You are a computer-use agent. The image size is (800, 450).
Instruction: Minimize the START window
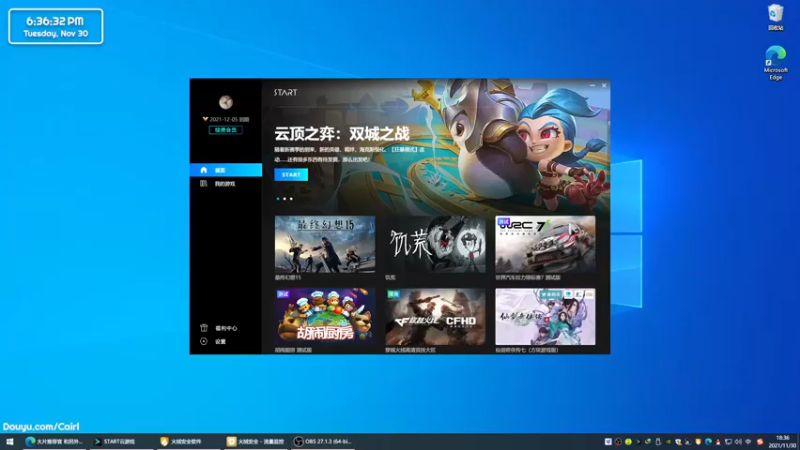592,85
